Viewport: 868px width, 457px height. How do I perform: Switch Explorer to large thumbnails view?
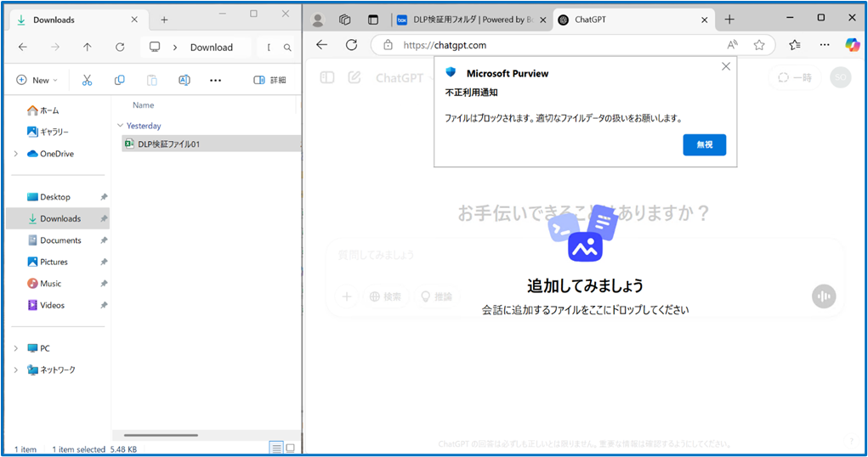click(x=290, y=448)
